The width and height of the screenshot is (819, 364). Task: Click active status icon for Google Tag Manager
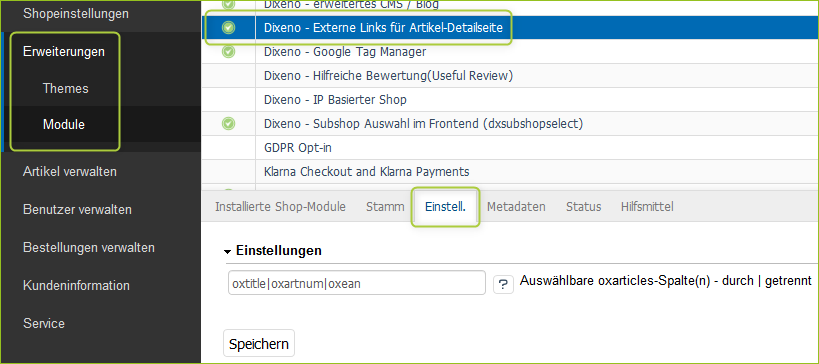pyautogui.click(x=228, y=52)
